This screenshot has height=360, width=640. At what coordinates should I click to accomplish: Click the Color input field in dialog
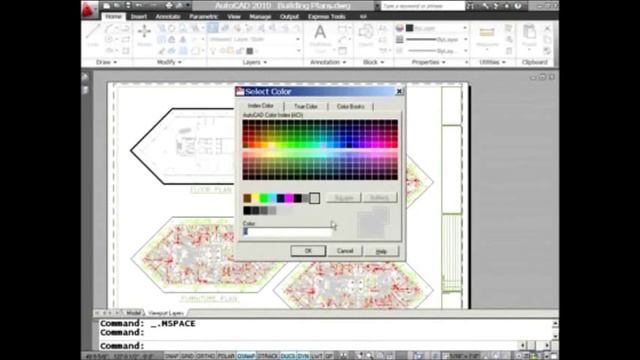click(x=287, y=232)
